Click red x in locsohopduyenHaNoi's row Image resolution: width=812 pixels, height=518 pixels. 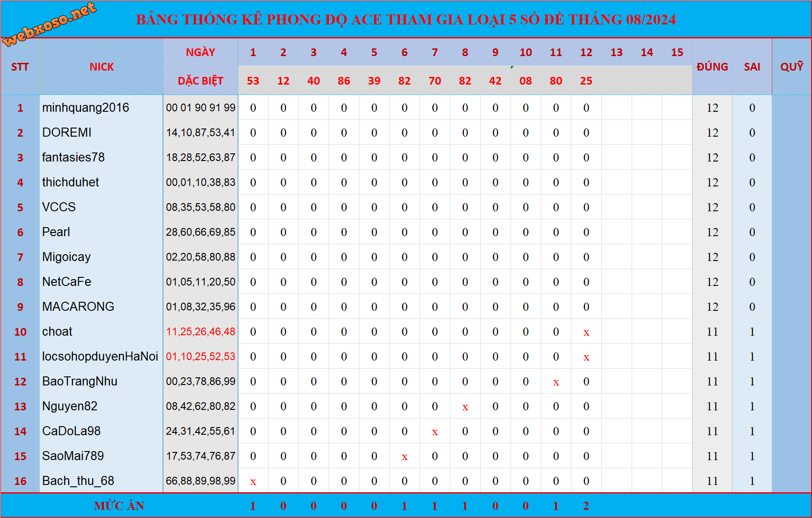586,357
